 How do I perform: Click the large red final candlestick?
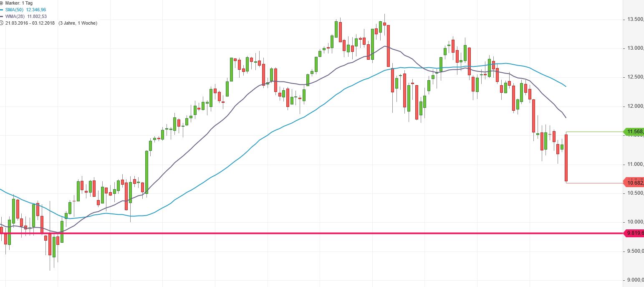(x=566, y=158)
